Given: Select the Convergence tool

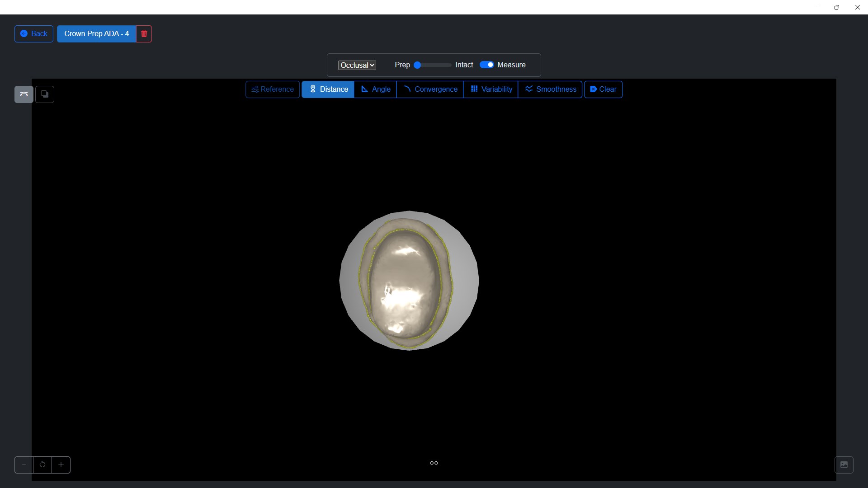Looking at the screenshot, I should (x=430, y=89).
